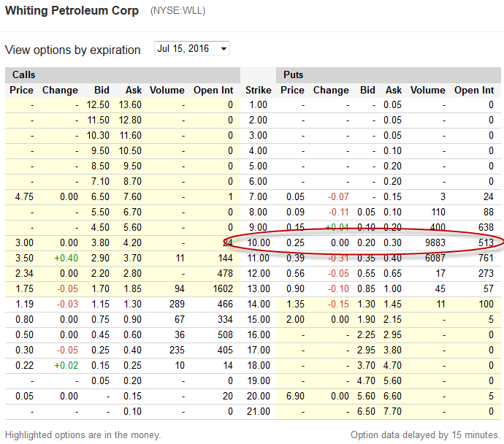Click puts volume 9883
Screen dimensions: 504x444
(435, 243)
